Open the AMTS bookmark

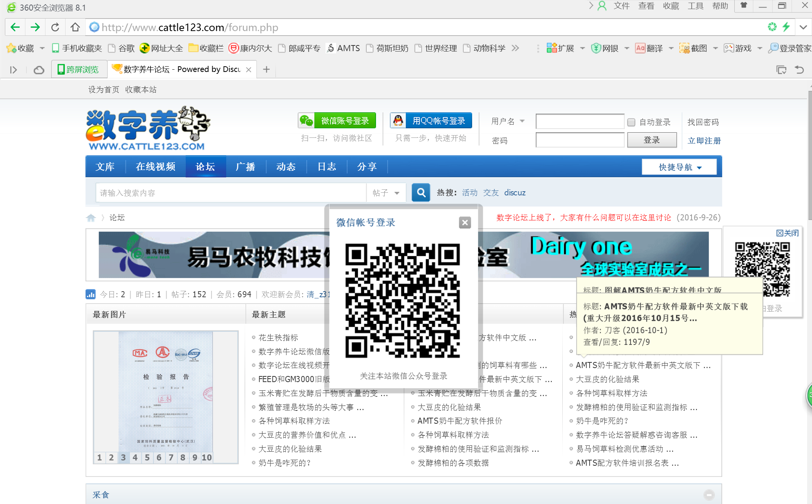coord(343,48)
